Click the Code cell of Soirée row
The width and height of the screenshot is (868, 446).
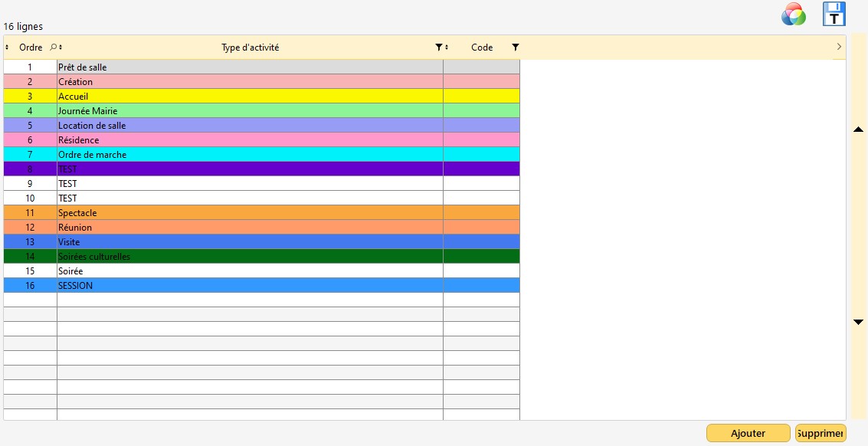click(481, 271)
